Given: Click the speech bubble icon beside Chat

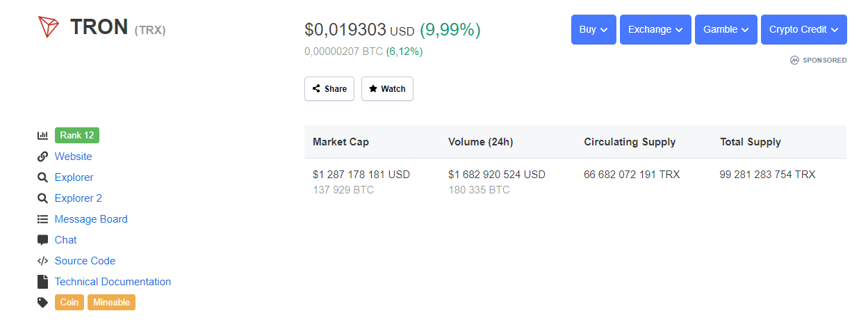Looking at the screenshot, I should [42, 240].
